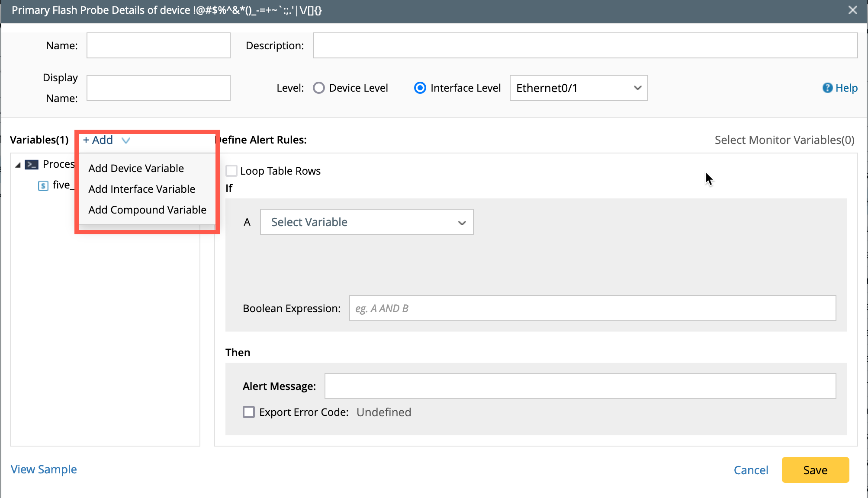Open the Ethernet0/1 interface dropdown
868x498 pixels.
[x=579, y=88]
